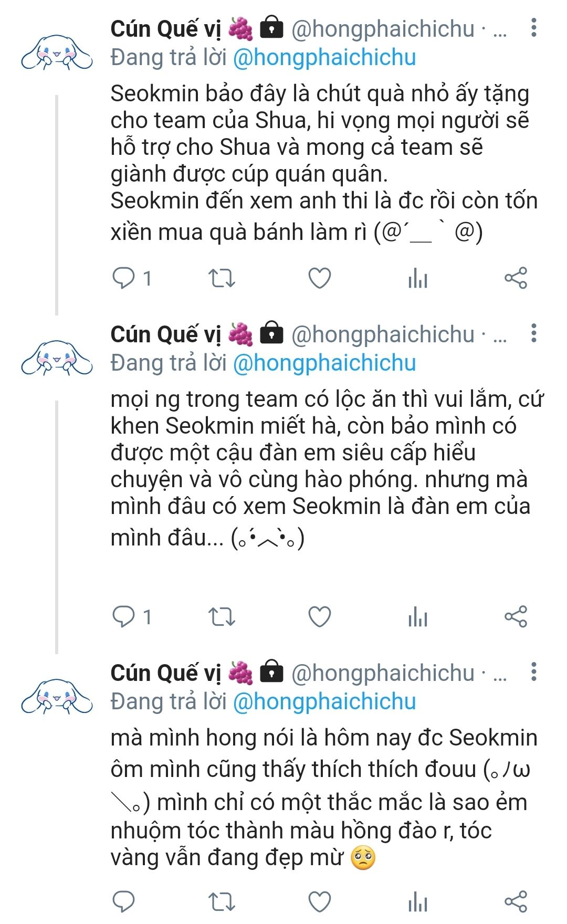Open @hongphaichichu link in third tweet's reply line
The image size is (567, 924).
point(324,701)
